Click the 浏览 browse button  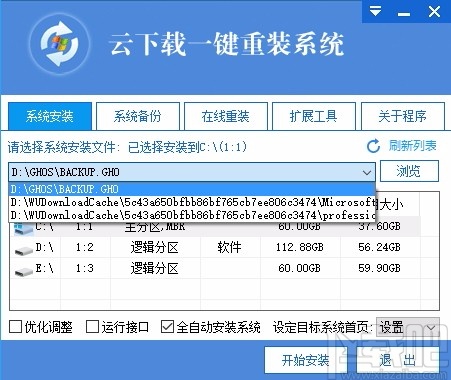pos(409,171)
